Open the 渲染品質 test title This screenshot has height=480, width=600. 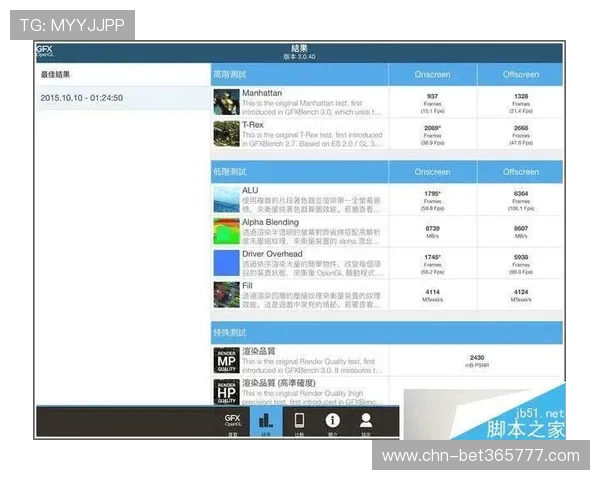[258, 351]
